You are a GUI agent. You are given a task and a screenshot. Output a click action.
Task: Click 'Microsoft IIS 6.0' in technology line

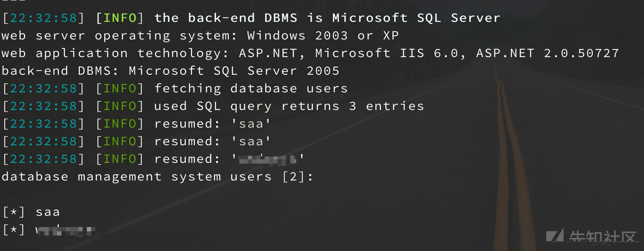point(387,53)
